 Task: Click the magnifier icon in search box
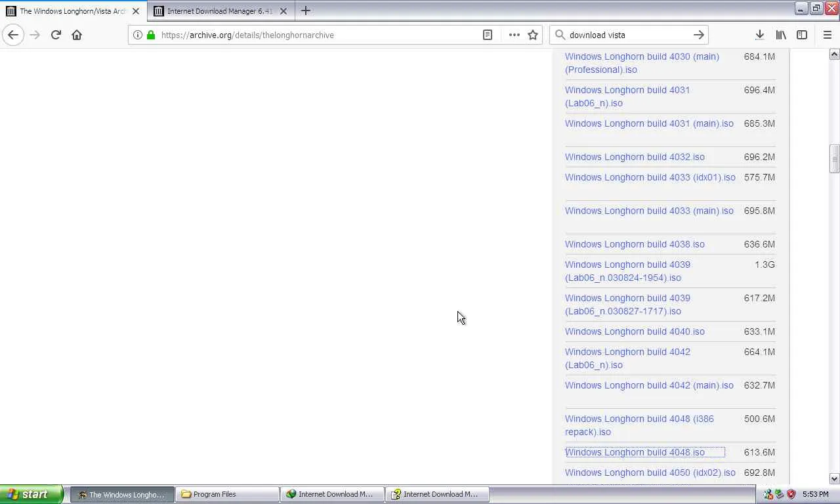560,35
